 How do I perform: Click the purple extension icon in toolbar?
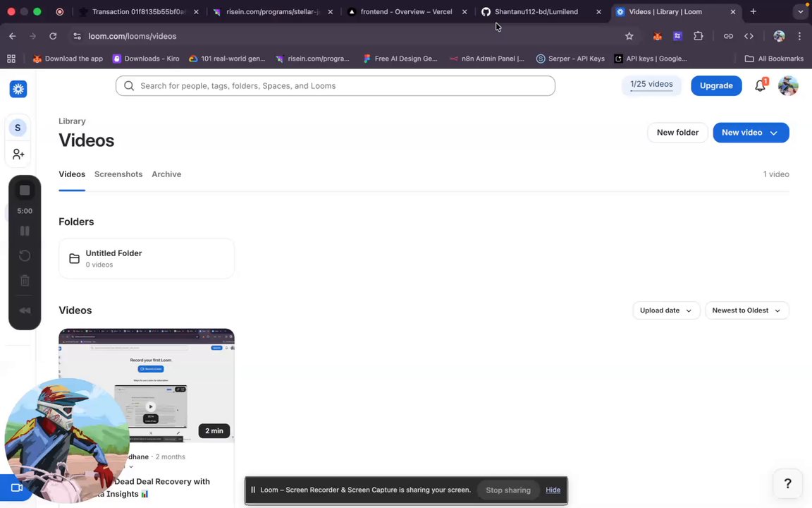677,36
